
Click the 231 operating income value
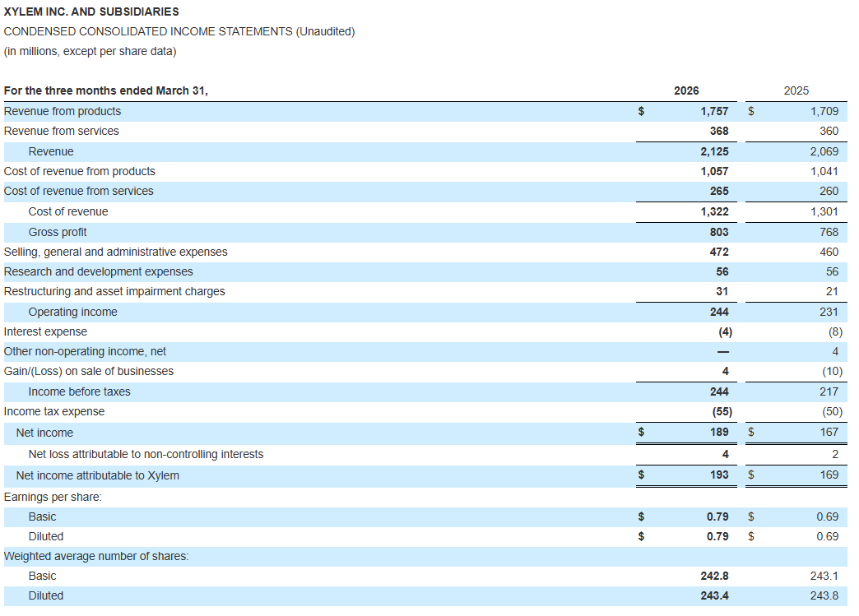click(x=829, y=312)
